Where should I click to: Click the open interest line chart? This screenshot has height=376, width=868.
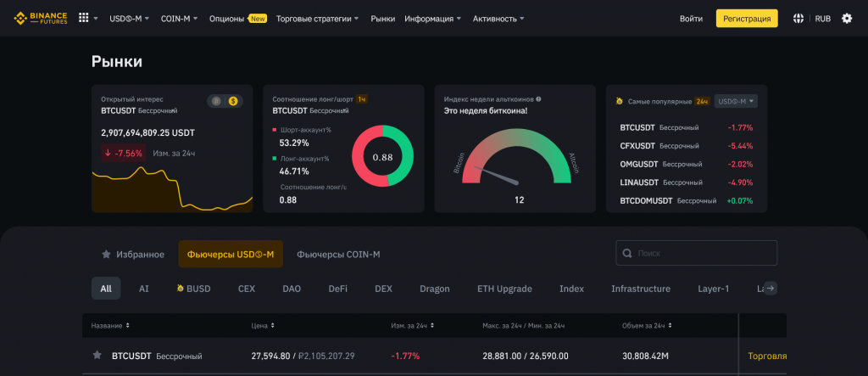(x=171, y=189)
